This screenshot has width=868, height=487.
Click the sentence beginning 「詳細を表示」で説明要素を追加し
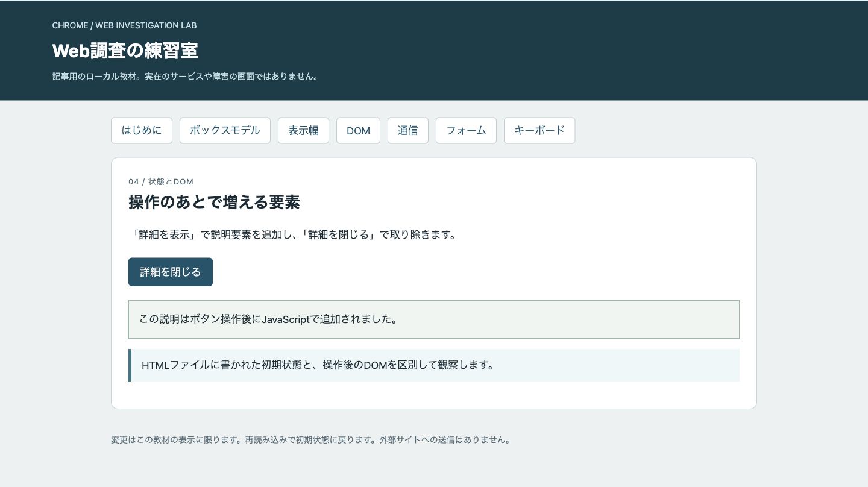(293, 235)
